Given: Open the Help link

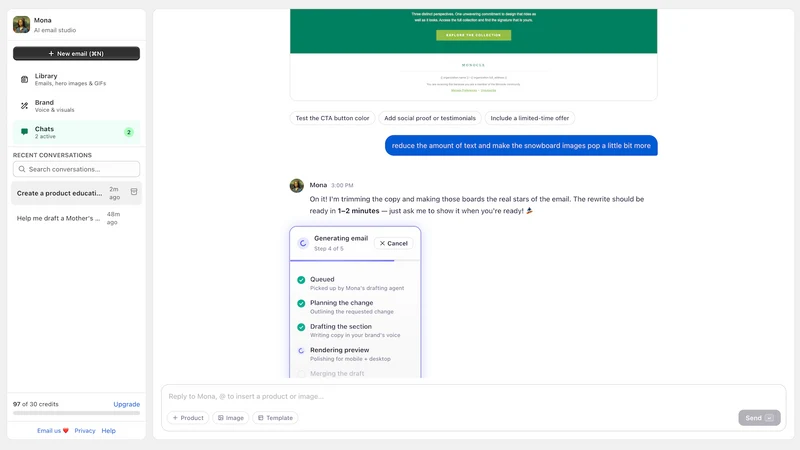Looking at the screenshot, I should click(x=108, y=431).
